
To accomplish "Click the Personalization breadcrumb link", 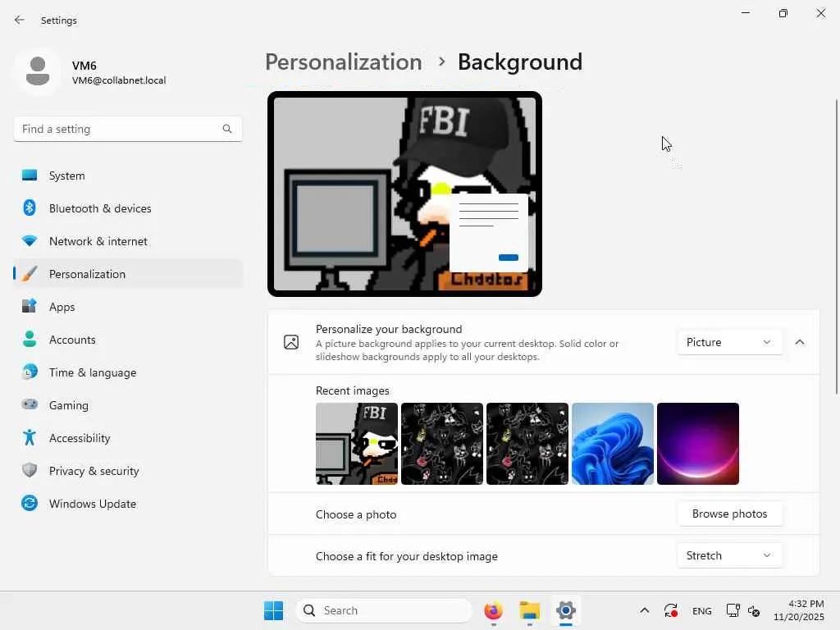I will click(x=344, y=62).
